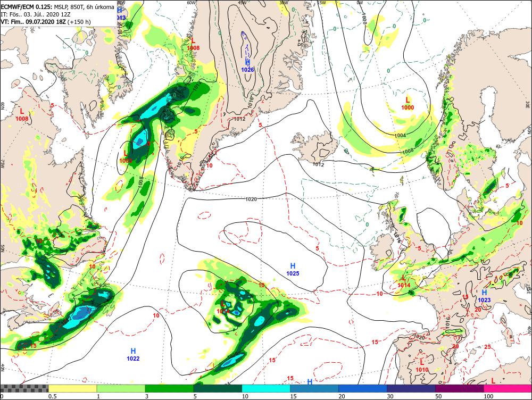The image size is (532, 400).
Task: Click the dark indigo 30–50 legend swatch
Action: (x=411, y=388)
